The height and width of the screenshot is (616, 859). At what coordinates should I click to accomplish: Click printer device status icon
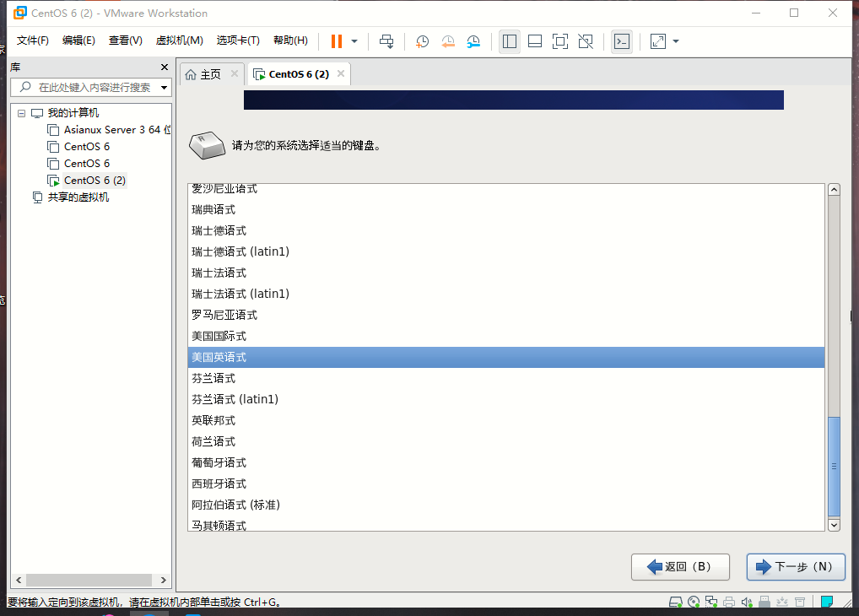[x=729, y=602]
